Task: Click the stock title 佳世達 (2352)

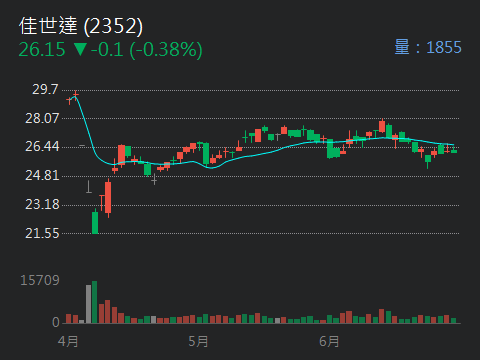Action: coord(81,26)
